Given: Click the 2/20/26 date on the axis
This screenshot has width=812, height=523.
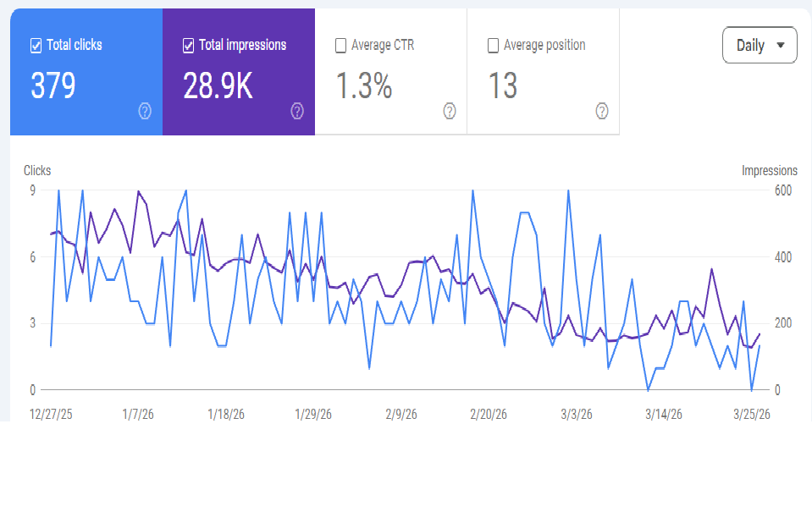Looking at the screenshot, I should pos(489,415).
